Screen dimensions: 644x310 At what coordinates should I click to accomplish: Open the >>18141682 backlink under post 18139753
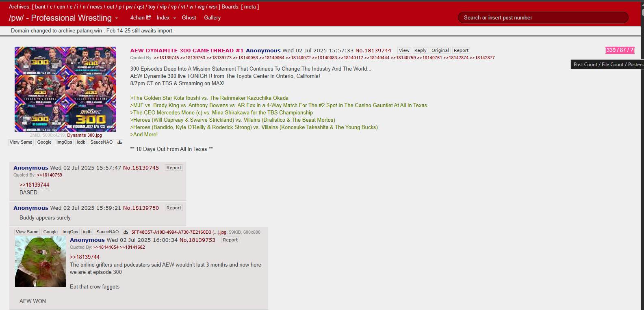coord(132,248)
